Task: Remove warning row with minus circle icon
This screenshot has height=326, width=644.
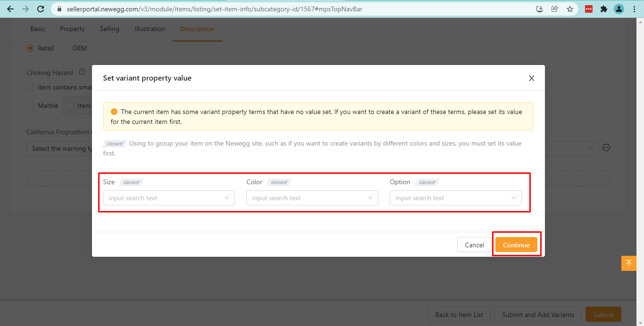Action: pyautogui.click(x=607, y=147)
